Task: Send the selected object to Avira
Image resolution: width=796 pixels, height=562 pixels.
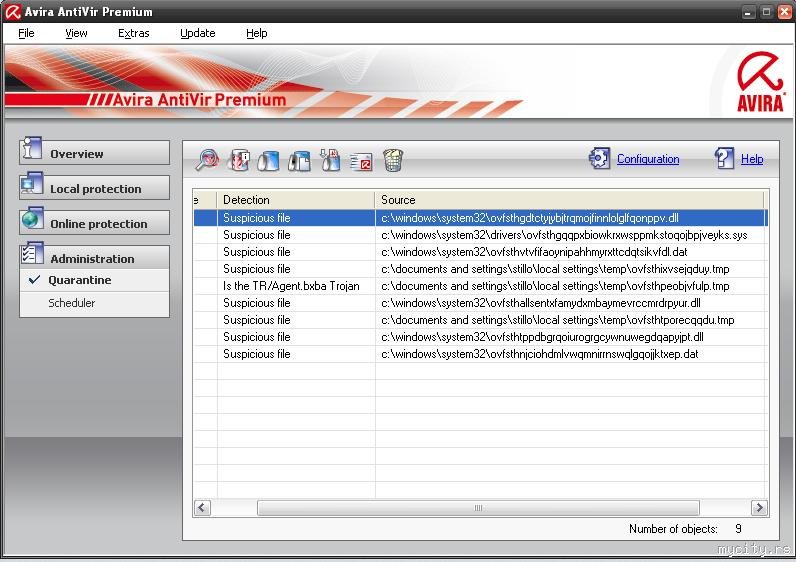Action: 361,161
